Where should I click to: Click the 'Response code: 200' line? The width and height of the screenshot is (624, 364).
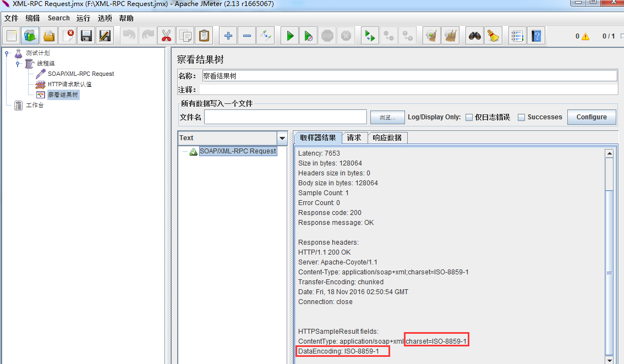[330, 213]
